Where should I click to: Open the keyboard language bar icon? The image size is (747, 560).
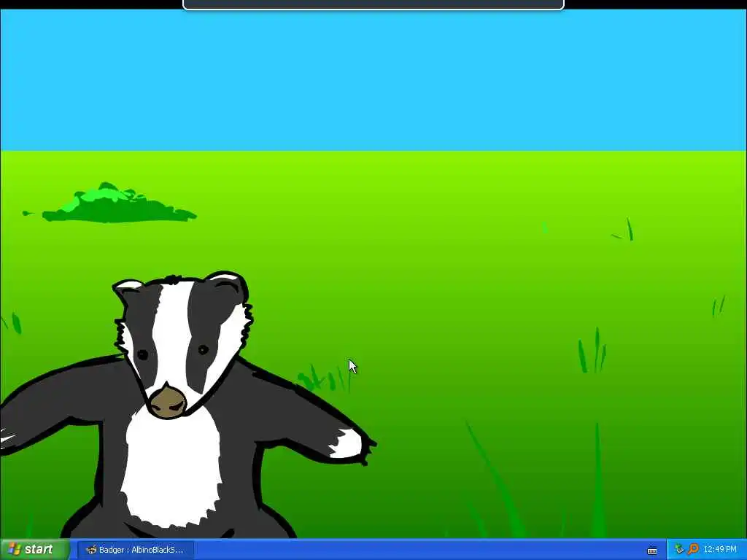652,551
